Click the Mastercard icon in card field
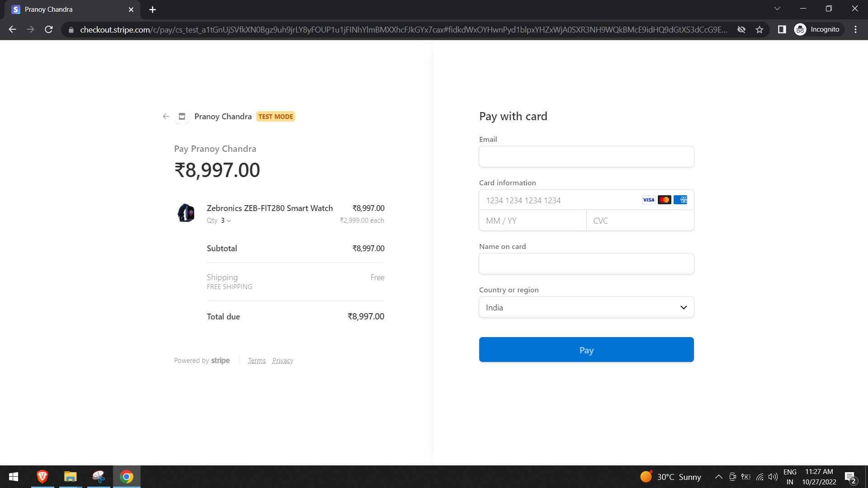Screen dimensions: 868x488 click(x=664, y=199)
